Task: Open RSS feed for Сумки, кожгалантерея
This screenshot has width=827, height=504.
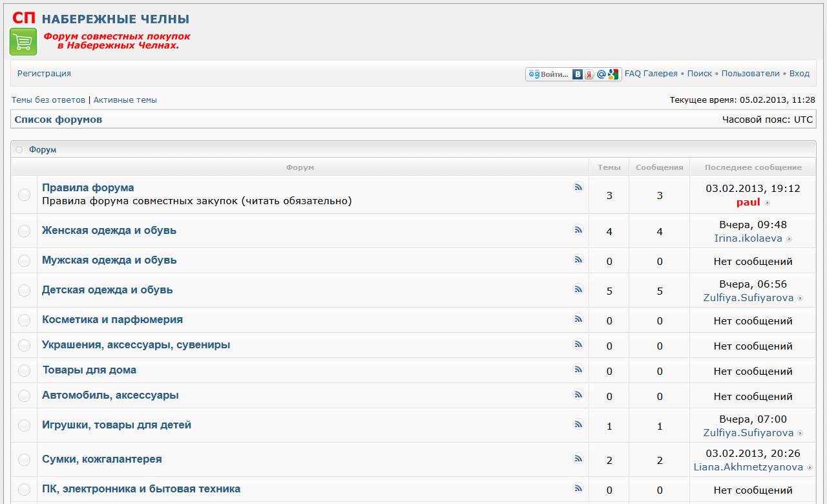Action: [x=578, y=458]
